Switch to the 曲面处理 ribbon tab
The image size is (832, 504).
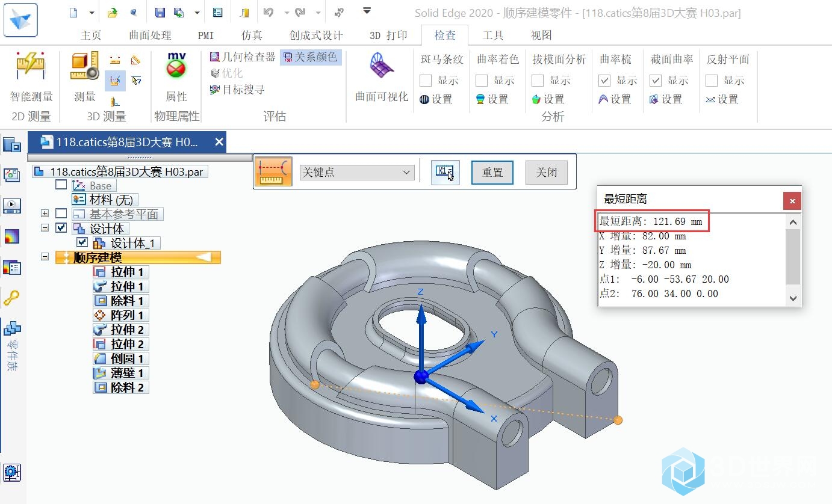(151, 35)
